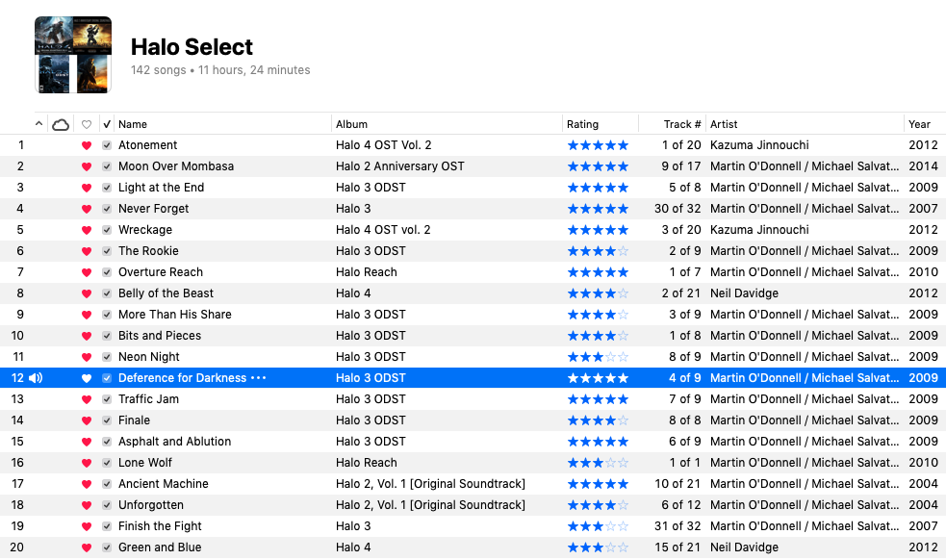Uncheck the Green and Blue checkbox
The image size is (946, 560).
tap(107, 547)
